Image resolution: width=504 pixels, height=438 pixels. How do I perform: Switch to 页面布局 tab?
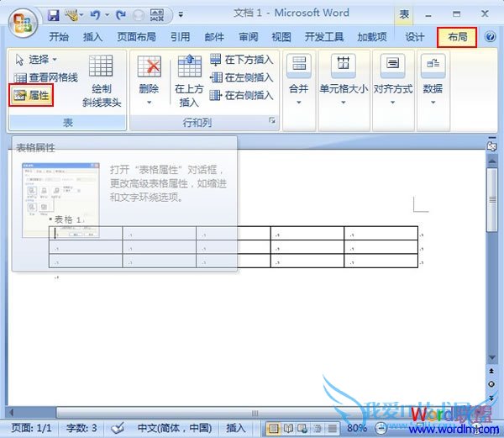point(136,37)
